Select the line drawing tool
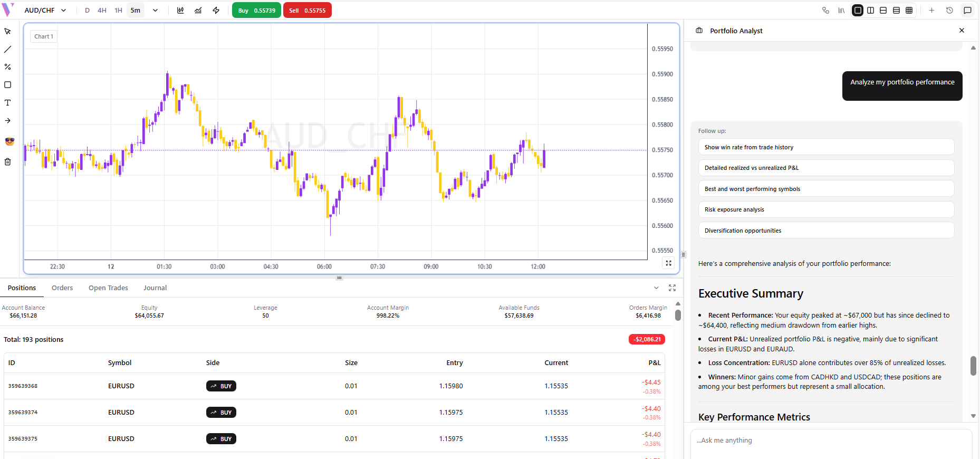Screen dimensions: 980x459 (7, 49)
